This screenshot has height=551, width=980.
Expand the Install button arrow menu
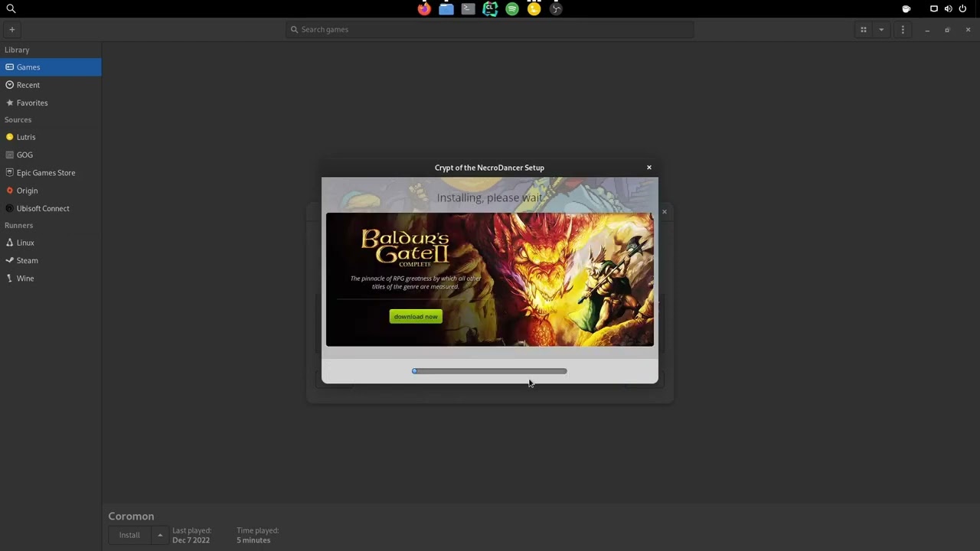pyautogui.click(x=160, y=535)
